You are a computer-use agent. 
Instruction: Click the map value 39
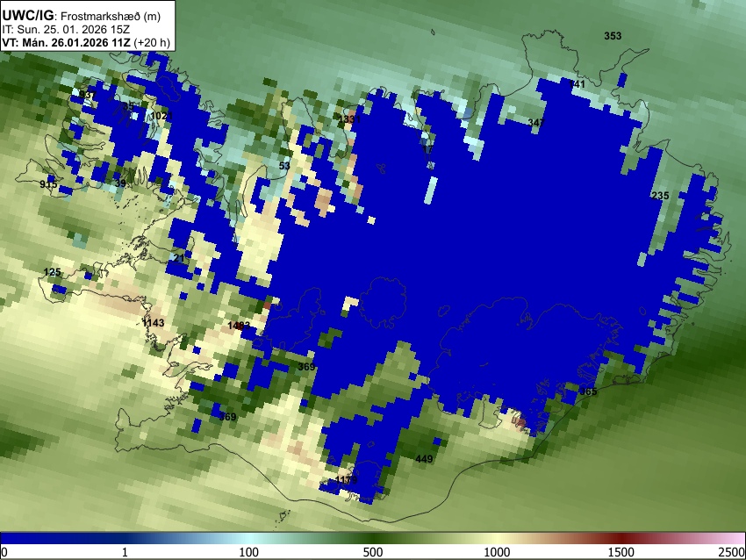[120, 183]
